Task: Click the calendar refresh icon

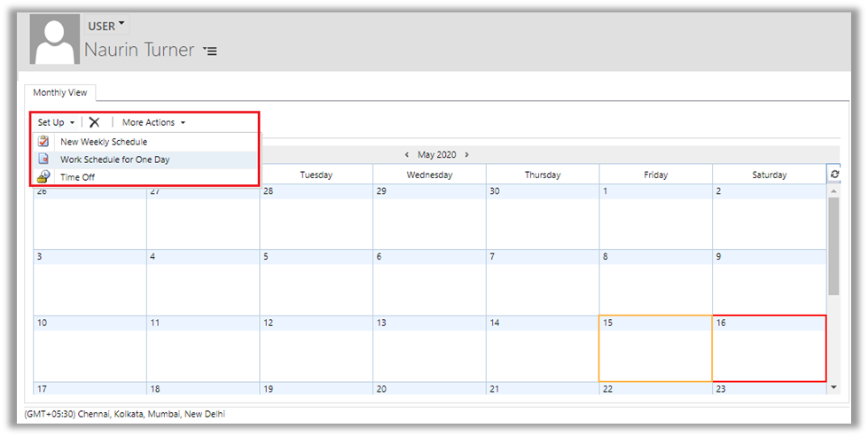Action: pos(833,175)
